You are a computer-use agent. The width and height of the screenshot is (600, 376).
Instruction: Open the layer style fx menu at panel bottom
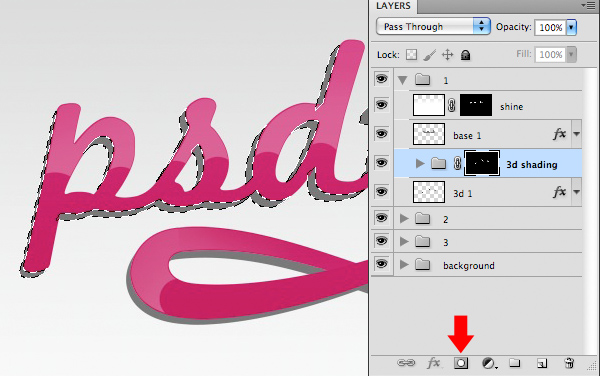coord(434,362)
